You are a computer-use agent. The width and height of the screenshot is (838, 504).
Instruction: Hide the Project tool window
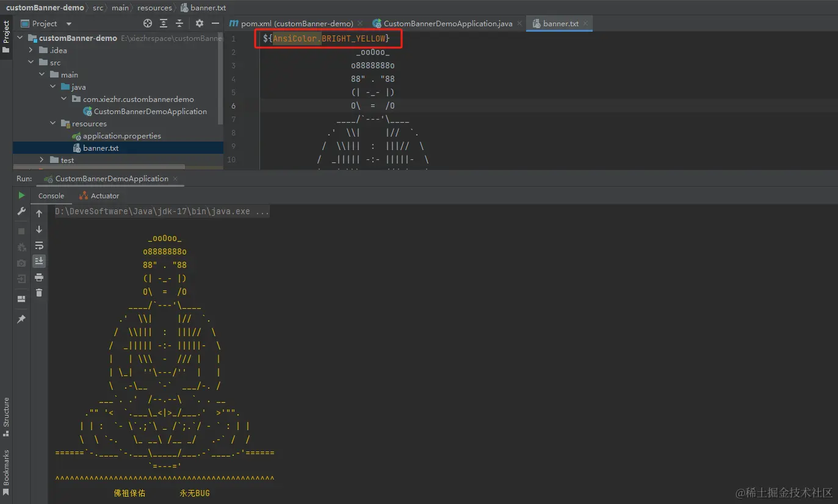215,23
